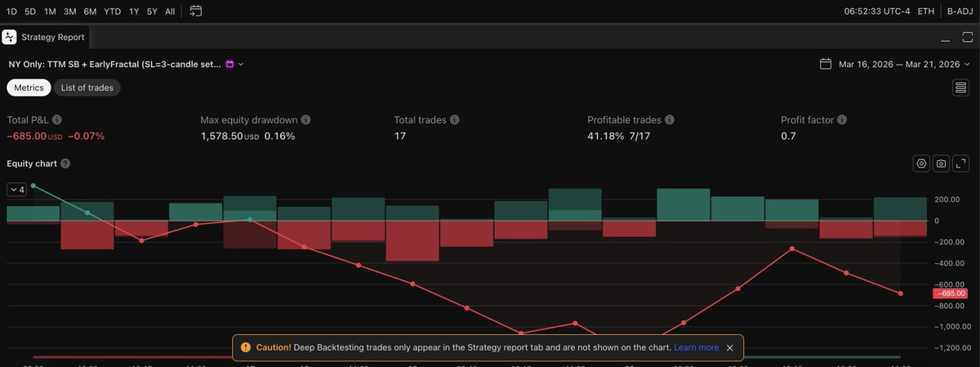Expand the chart legend dropdown showing 4
This screenshot has height=367, width=980.
coord(16,190)
